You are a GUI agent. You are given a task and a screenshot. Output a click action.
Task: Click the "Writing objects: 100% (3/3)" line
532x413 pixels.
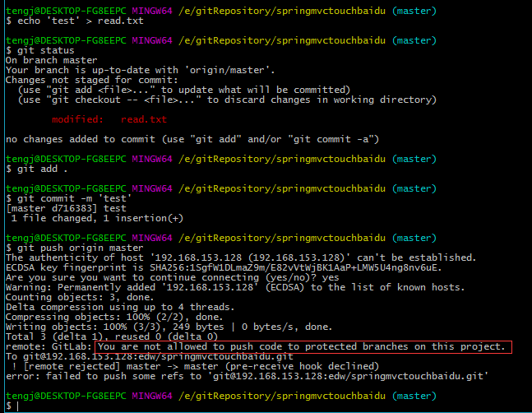[169, 327]
